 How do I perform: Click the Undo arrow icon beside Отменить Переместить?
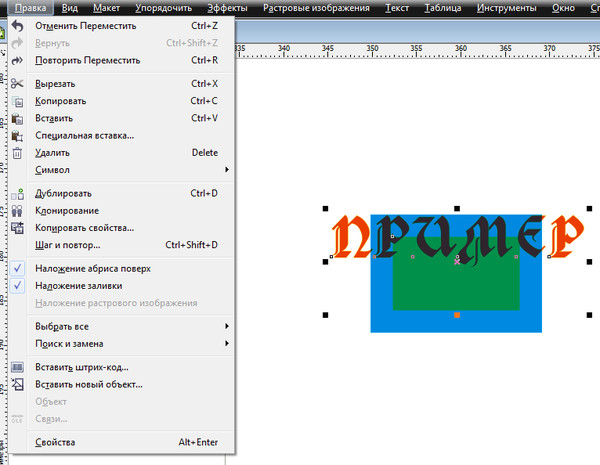tap(17, 26)
